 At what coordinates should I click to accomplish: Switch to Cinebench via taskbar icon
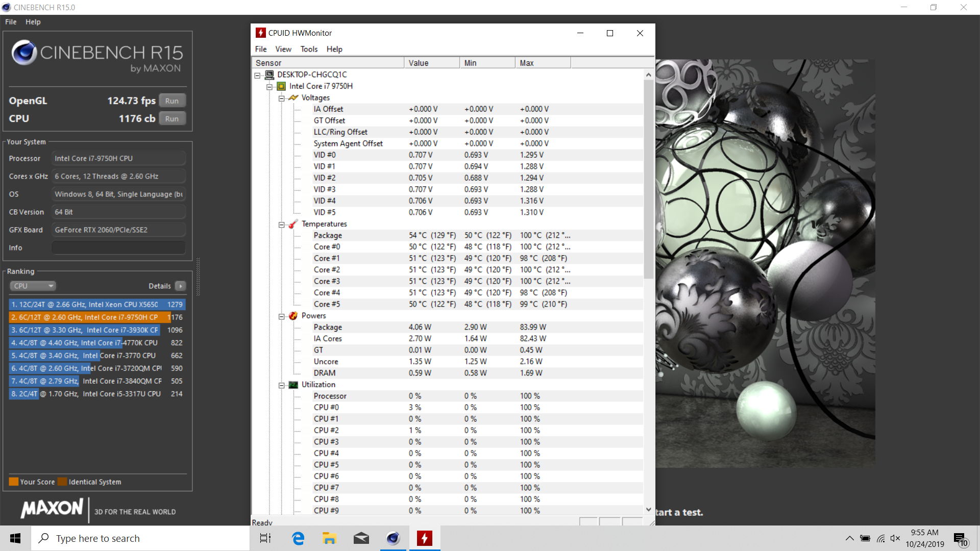coord(393,538)
